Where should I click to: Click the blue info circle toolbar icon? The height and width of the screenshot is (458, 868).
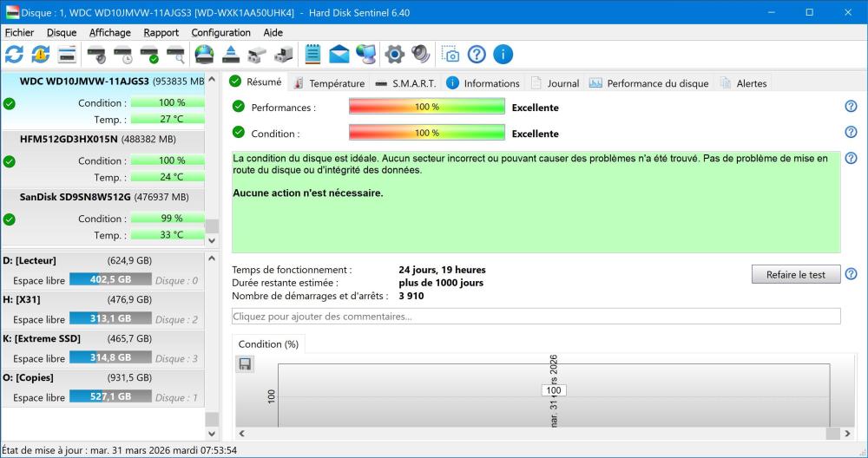(503, 54)
